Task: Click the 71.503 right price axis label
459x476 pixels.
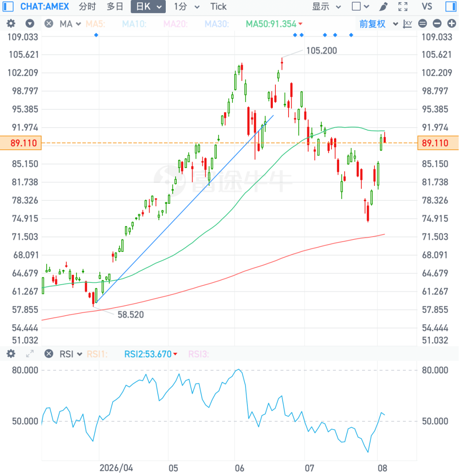Action: pyautogui.click(x=435, y=237)
